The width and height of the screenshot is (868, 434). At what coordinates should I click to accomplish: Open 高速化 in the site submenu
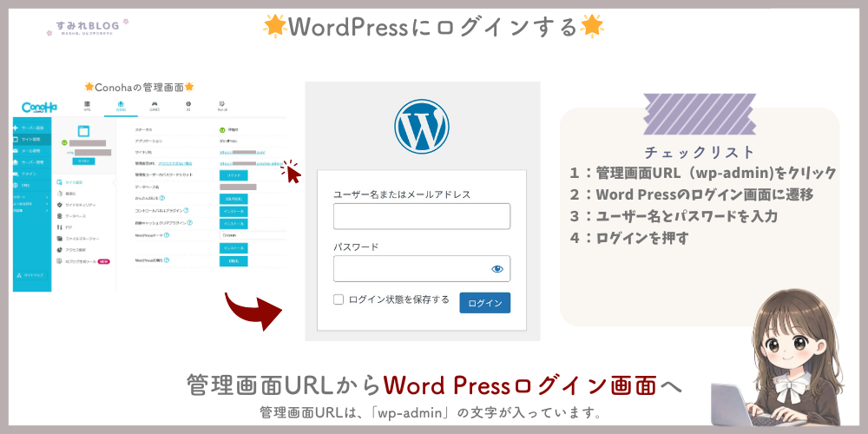[66, 194]
